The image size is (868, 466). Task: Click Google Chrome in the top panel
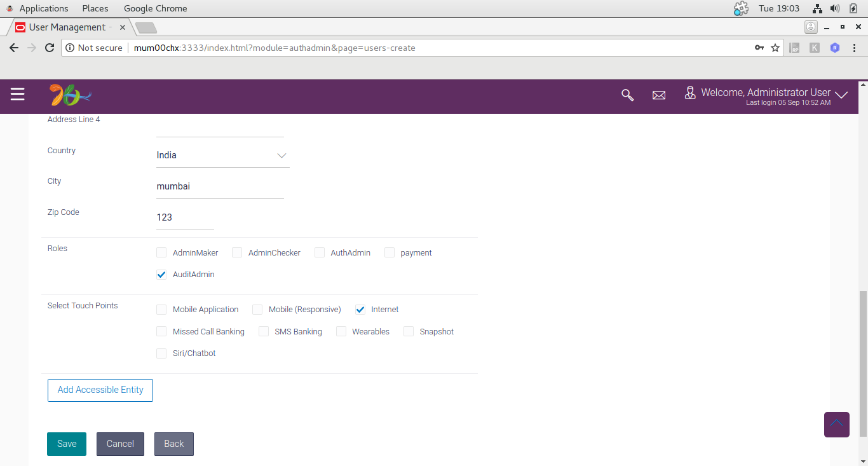tap(155, 8)
